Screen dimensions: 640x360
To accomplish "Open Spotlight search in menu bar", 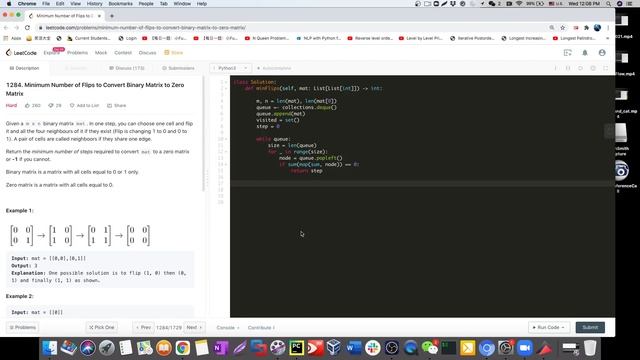I will (x=609, y=4).
